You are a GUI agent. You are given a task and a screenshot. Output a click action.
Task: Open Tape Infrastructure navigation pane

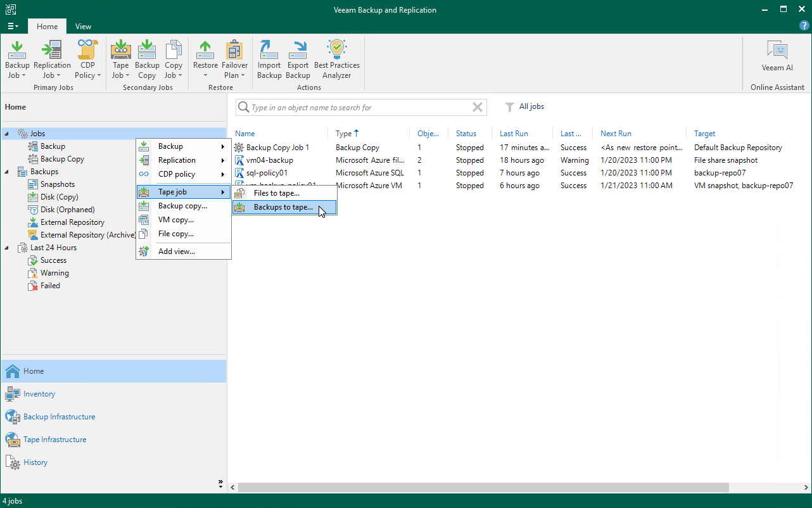[113, 440]
